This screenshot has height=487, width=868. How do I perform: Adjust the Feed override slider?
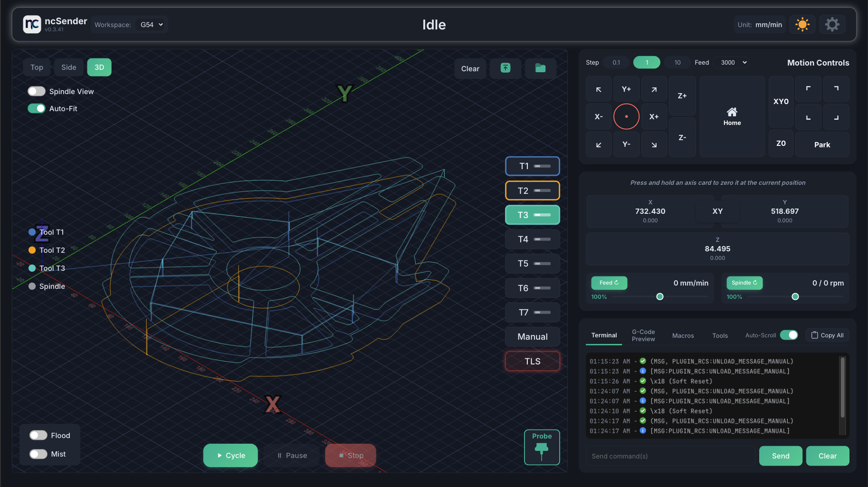660,296
